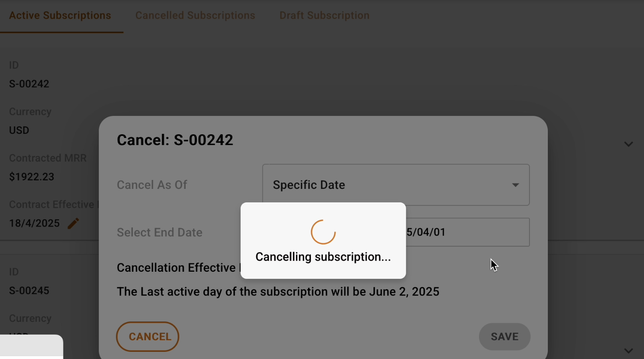The image size is (644, 359).
Task: Click the Cancelling subscription... message
Action: click(323, 257)
